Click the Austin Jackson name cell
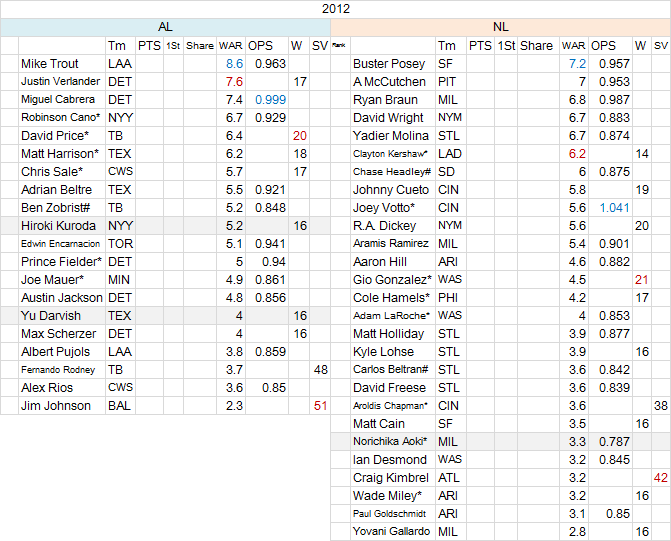The image size is (671, 541). point(62,297)
